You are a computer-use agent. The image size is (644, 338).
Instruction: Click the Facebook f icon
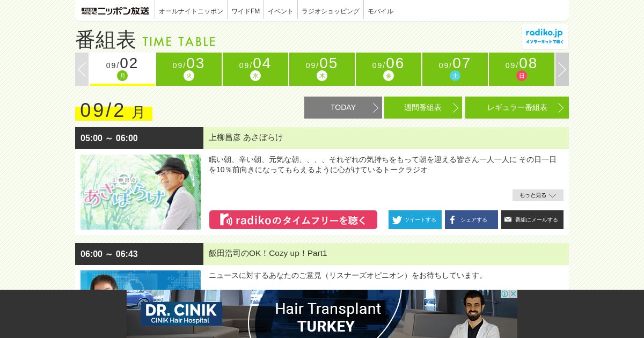point(452,220)
